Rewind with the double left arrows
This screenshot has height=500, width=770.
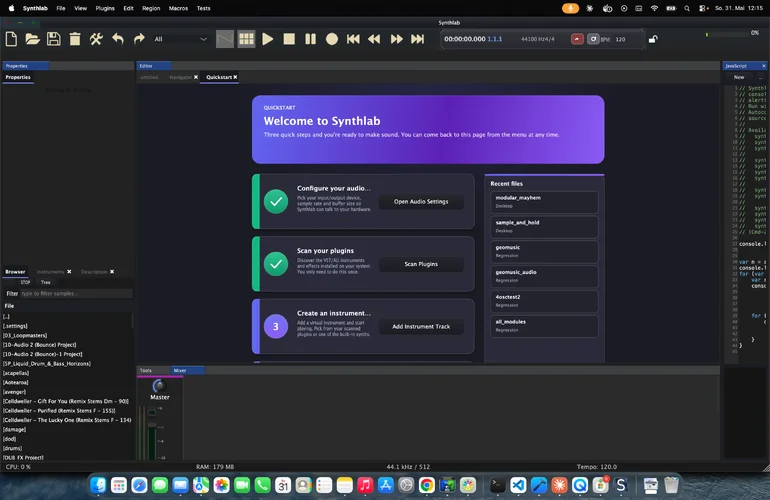tap(374, 39)
